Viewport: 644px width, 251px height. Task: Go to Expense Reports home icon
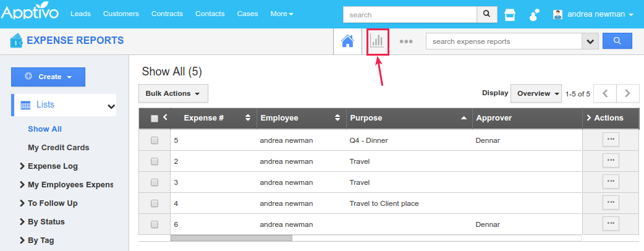pos(347,41)
